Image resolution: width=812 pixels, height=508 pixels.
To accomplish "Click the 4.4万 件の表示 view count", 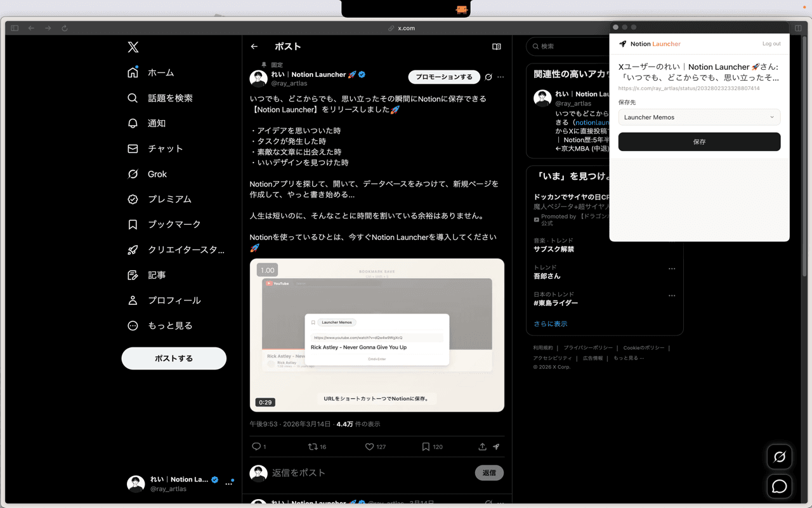I will (358, 424).
